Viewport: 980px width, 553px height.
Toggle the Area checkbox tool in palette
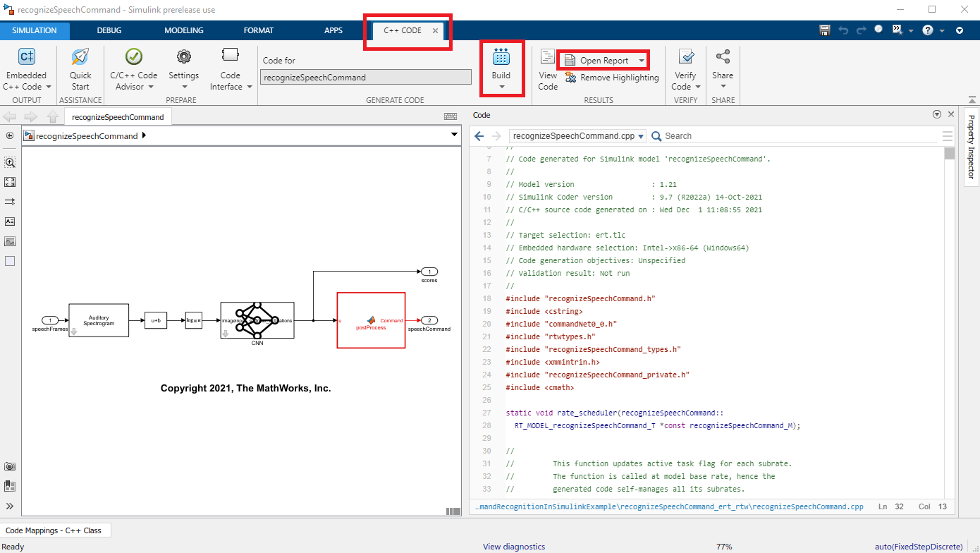[x=10, y=261]
